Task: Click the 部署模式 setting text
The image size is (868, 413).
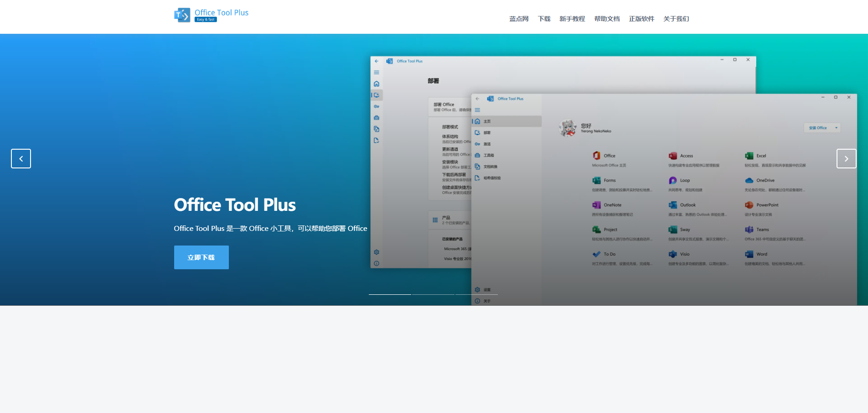Action: coord(450,127)
